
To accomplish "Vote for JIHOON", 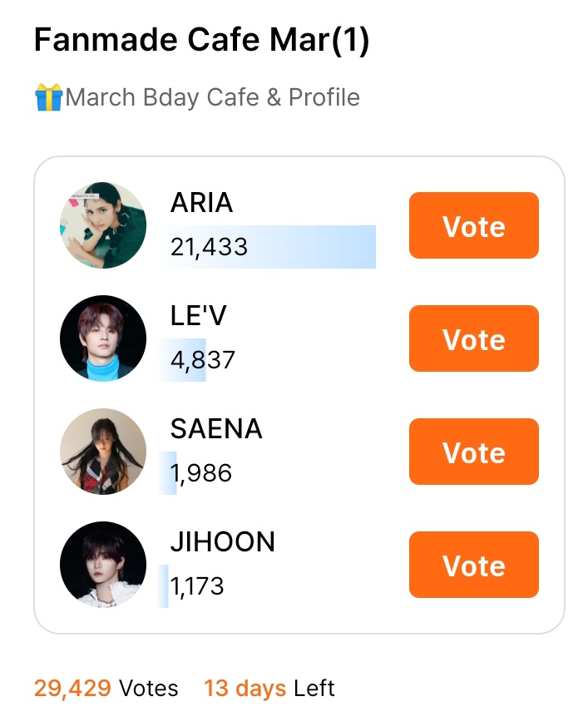I will click(x=473, y=564).
